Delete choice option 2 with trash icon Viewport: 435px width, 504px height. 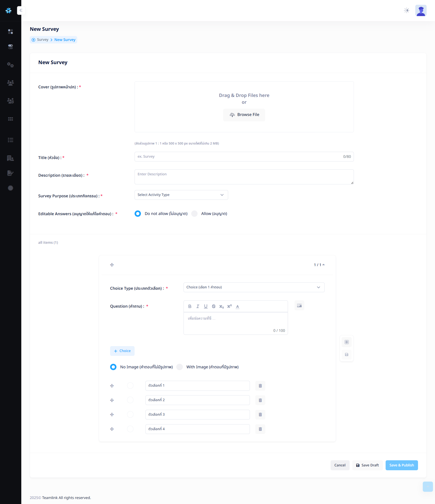pyautogui.click(x=260, y=400)
